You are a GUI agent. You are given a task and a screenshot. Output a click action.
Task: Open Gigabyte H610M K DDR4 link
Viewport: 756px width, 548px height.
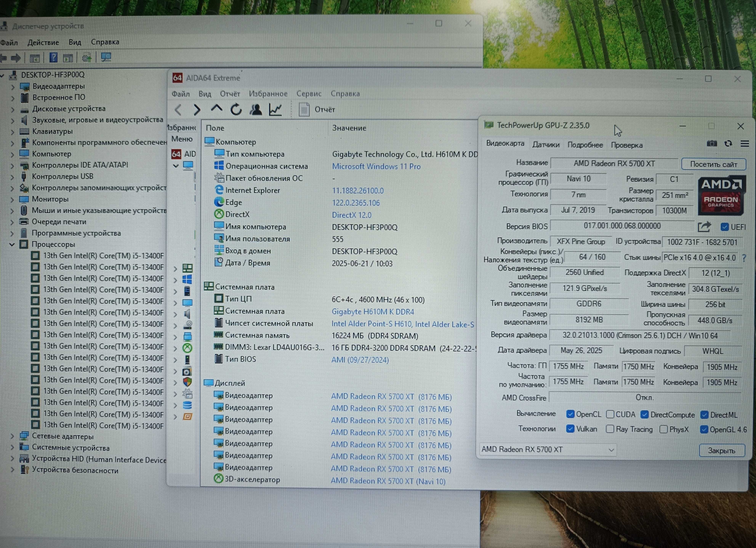[373, 312]
